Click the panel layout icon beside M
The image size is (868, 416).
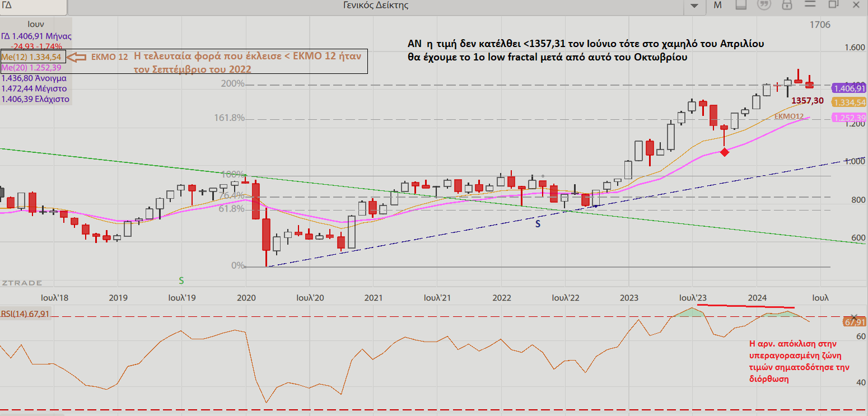pyautogui.click(x=741, y=5)
